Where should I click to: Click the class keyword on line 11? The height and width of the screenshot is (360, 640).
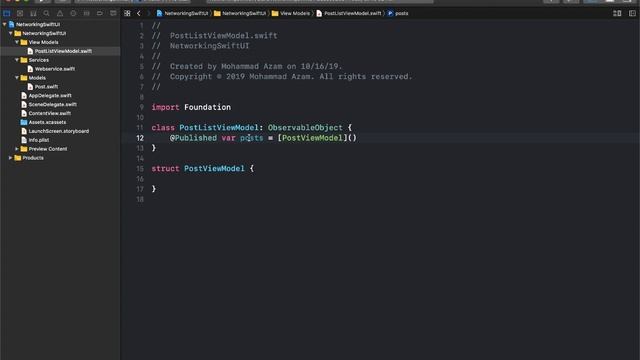[x=163, y=128]
